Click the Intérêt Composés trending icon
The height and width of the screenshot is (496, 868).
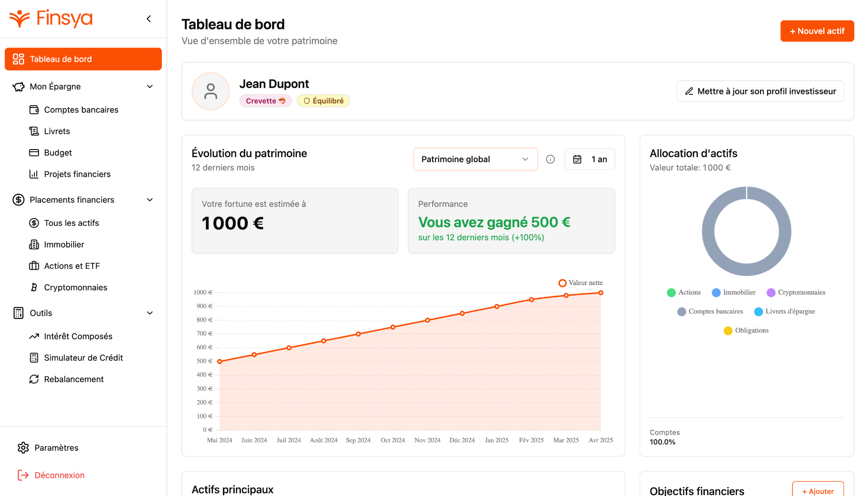point(34,337)
